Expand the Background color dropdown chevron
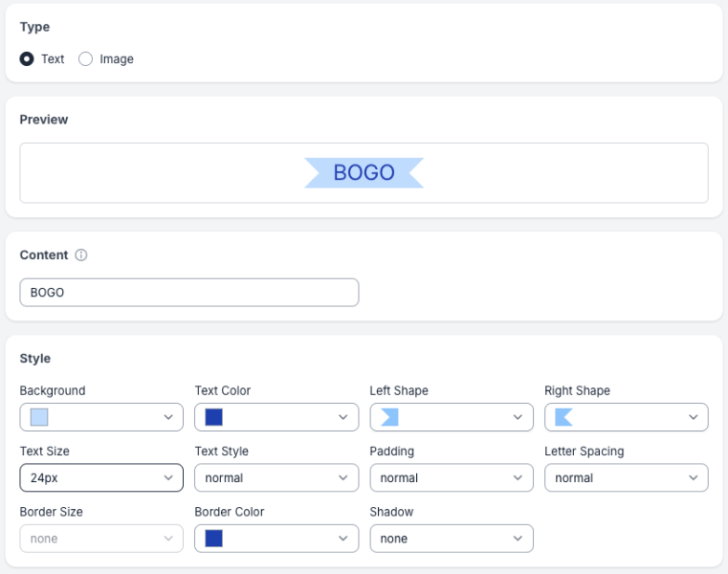 [x=168, y=417]
